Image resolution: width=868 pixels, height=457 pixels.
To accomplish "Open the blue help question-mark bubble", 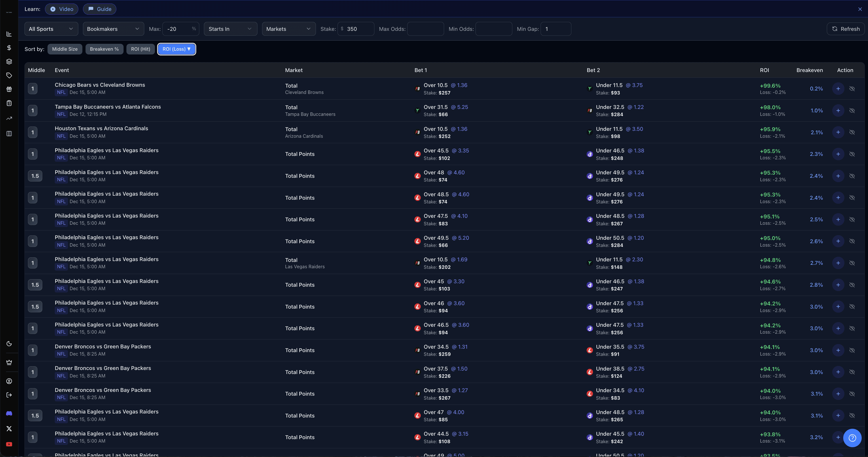I will point(852,438).
